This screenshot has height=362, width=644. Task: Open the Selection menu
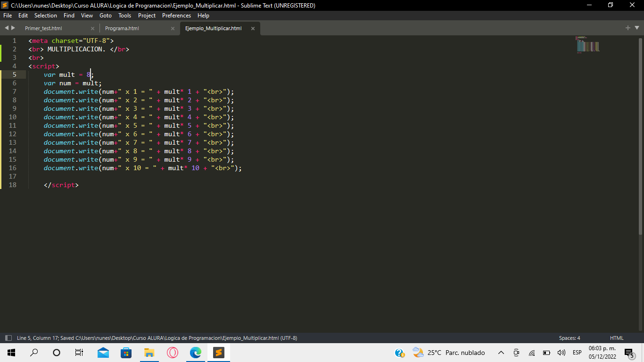[46, 16]
